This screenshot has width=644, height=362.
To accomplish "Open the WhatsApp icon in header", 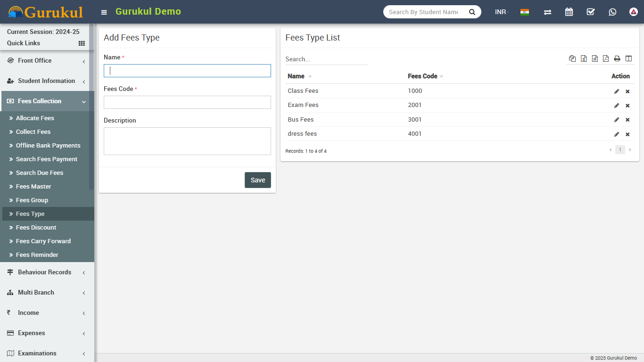I will [612, 12].
